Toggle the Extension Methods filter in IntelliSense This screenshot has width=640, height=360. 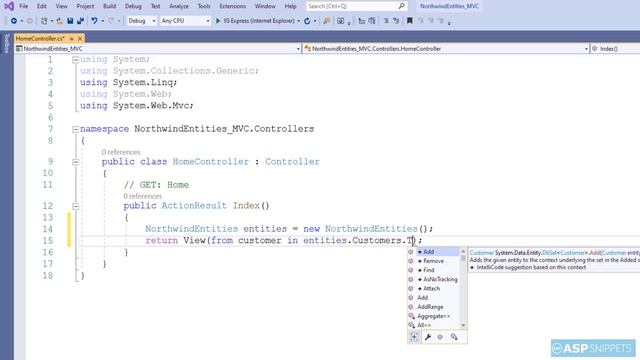point(454,337)
